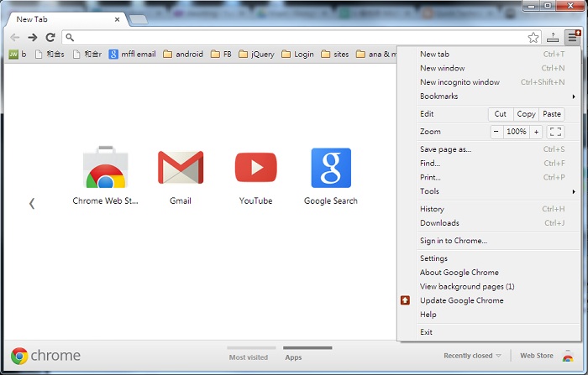Click the Paste button
588x375 pixels.
pos(552,114)
